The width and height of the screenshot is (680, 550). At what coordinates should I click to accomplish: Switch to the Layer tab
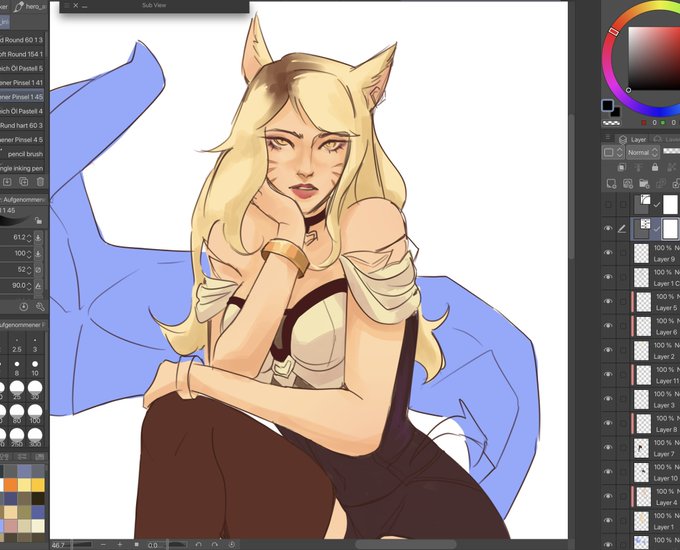633,139
